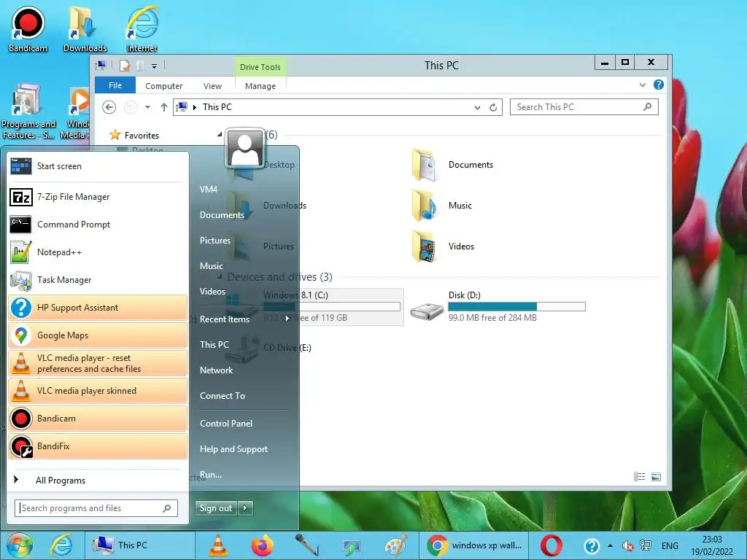Switch to details view layout

(x=639, y=477)
